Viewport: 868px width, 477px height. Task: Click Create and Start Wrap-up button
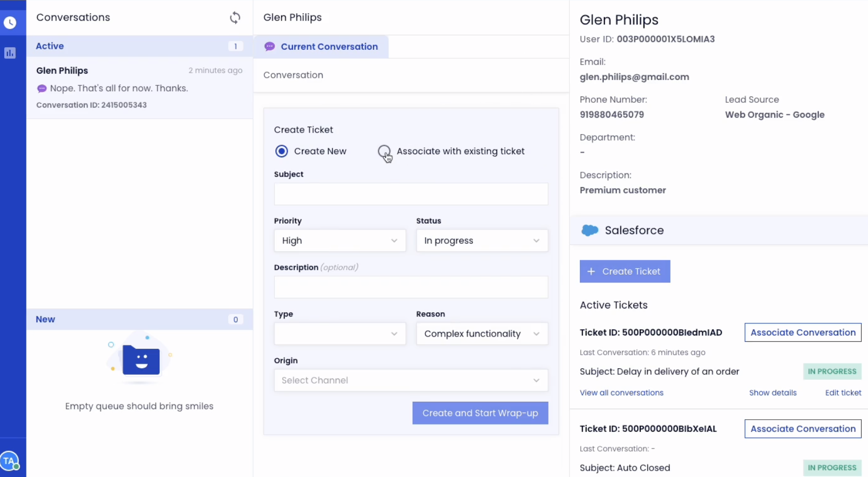coord(480,413)
